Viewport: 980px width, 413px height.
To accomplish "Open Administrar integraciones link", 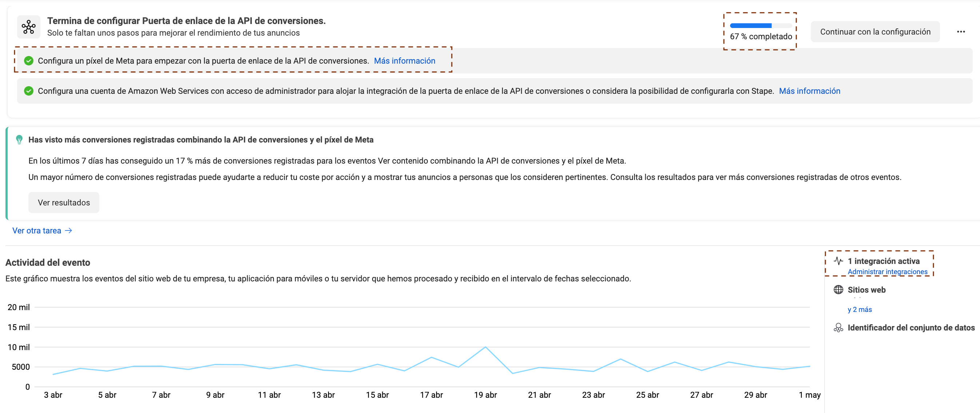I will click(887, 272).
